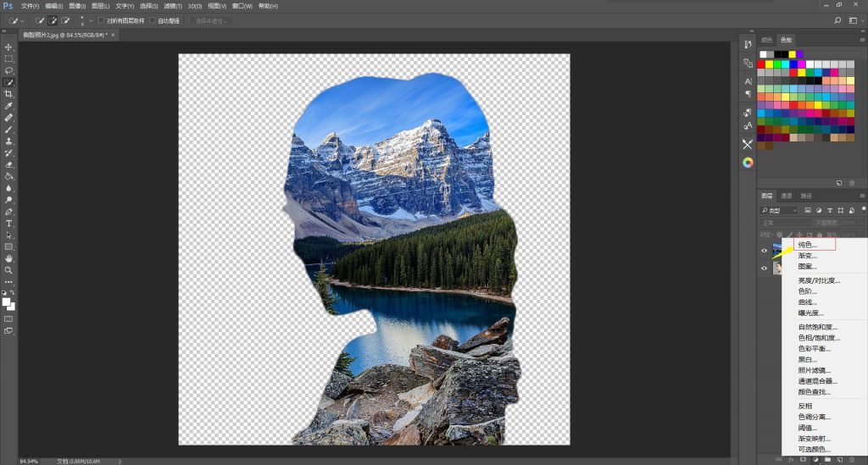Screen dimensions: 868x465
Task: Select the Eyedropper tool
Action: tap(9, 106)
